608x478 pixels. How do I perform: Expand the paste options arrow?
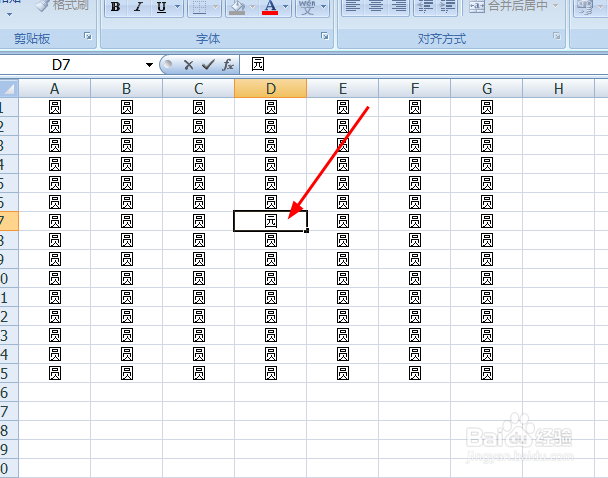tap(10, 15)
